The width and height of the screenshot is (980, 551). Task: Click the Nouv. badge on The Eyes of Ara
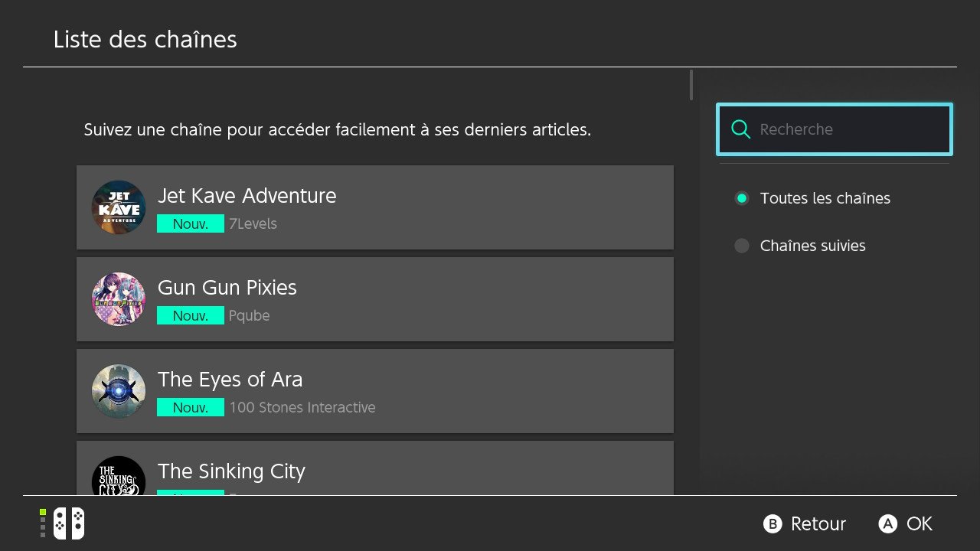(191, 407)
